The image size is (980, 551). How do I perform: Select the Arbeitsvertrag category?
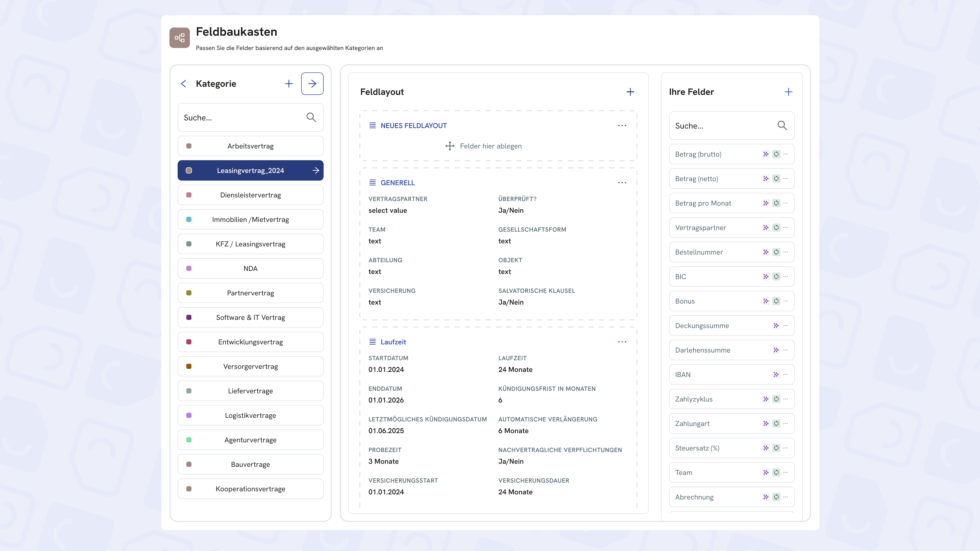pos(250,146)
